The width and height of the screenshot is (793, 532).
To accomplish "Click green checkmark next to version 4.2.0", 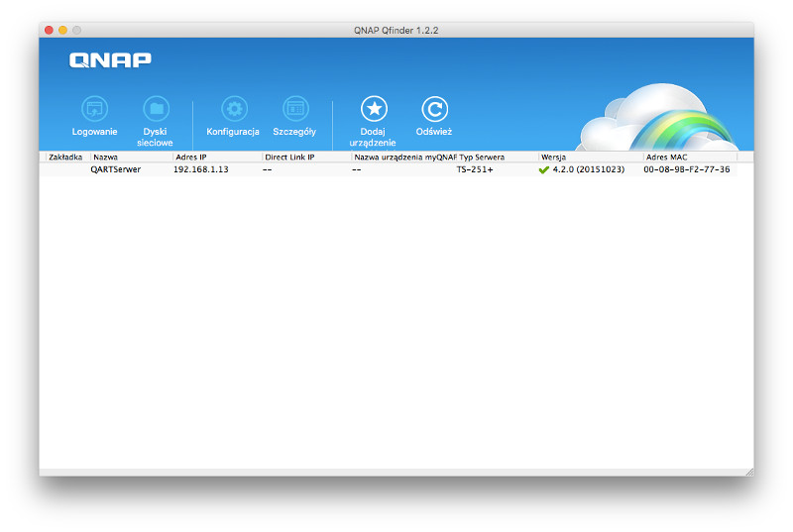I will 543,169.
